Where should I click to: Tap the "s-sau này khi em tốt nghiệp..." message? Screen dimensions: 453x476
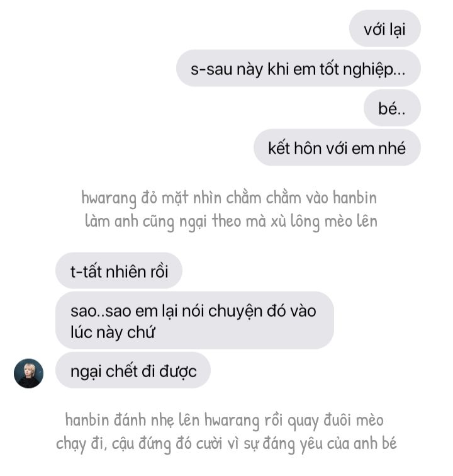(298, 68)
